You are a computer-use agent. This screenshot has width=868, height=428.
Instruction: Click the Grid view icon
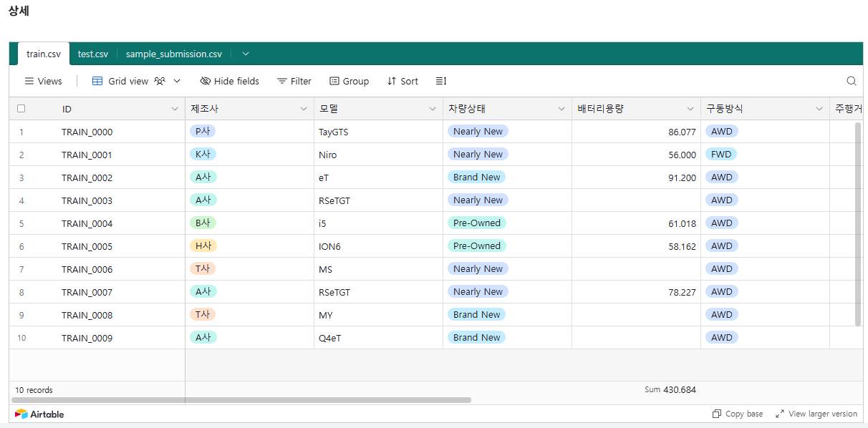(97, 81)
